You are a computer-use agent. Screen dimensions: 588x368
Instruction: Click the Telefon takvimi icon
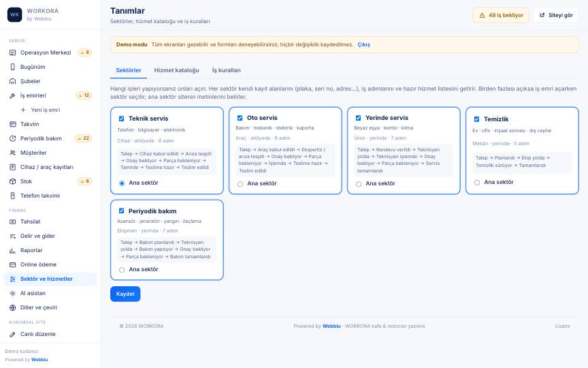[x=12, y=196]
